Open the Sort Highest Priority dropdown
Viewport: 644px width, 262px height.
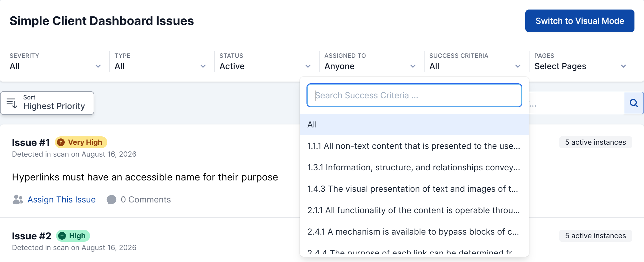point(47,103)
